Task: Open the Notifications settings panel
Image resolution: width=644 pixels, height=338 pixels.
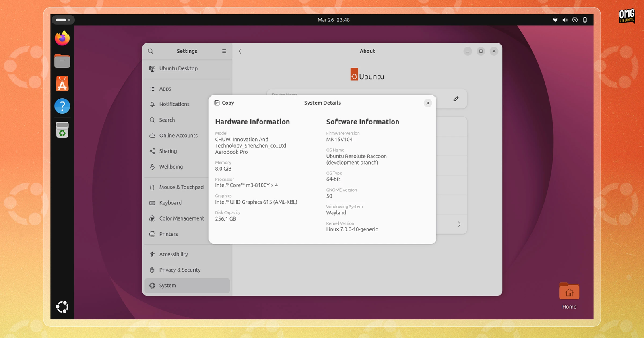Action: tap(174, 104)
